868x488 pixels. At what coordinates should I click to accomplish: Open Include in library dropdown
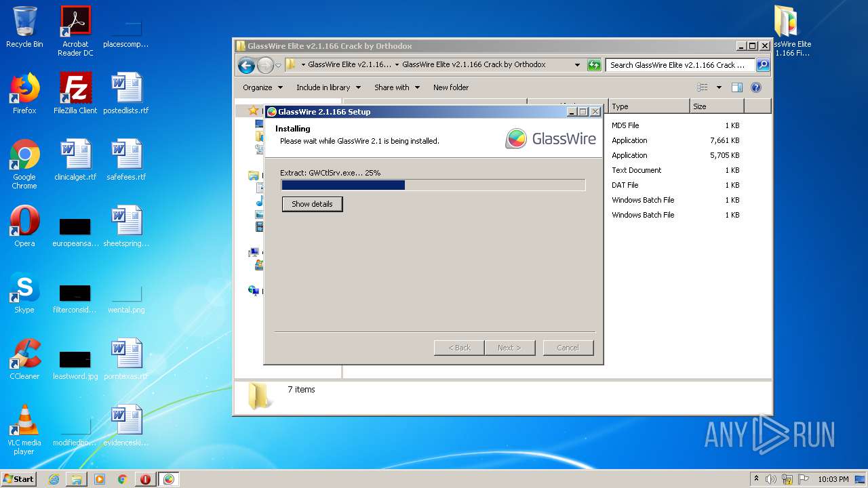[x=328, y=87]
